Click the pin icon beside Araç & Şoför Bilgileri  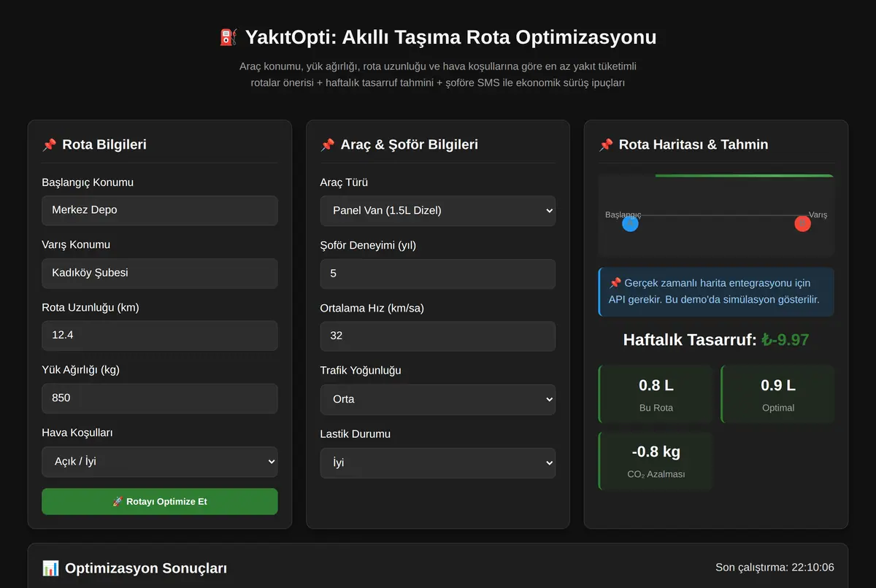point(327,145)
